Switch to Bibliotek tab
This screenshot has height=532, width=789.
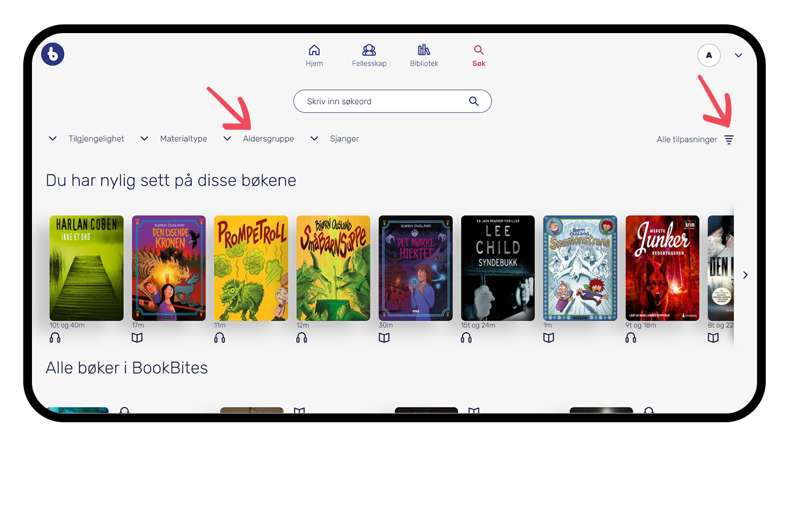tap(424, 56)
